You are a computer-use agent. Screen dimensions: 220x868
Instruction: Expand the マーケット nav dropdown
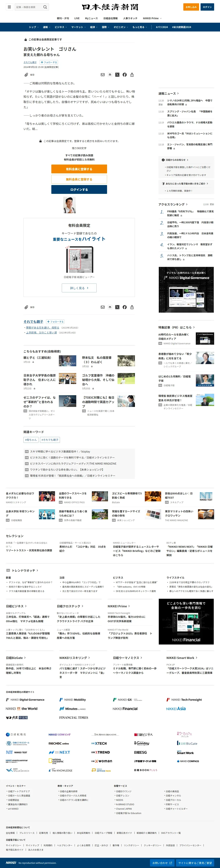79,27
